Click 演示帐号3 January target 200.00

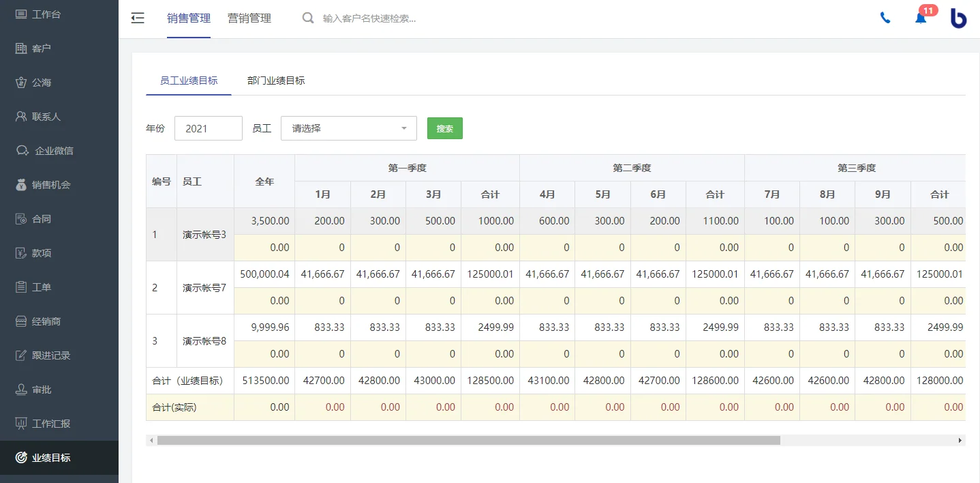323,221
